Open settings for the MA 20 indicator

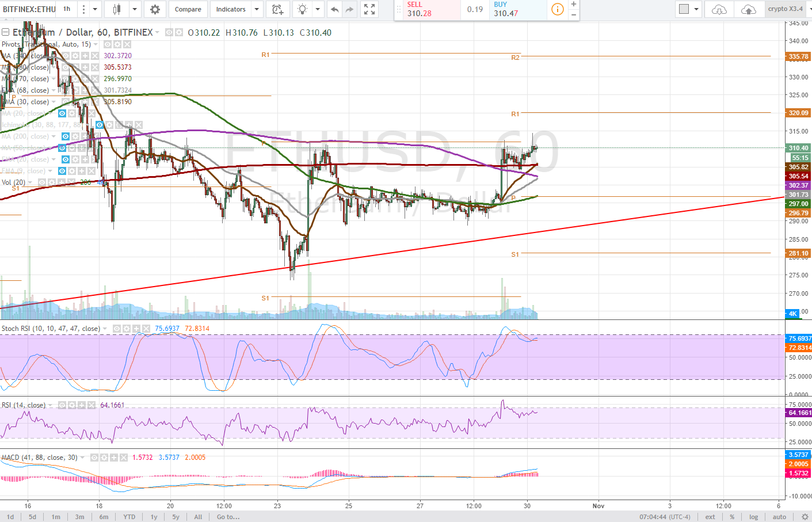point(71,113)
